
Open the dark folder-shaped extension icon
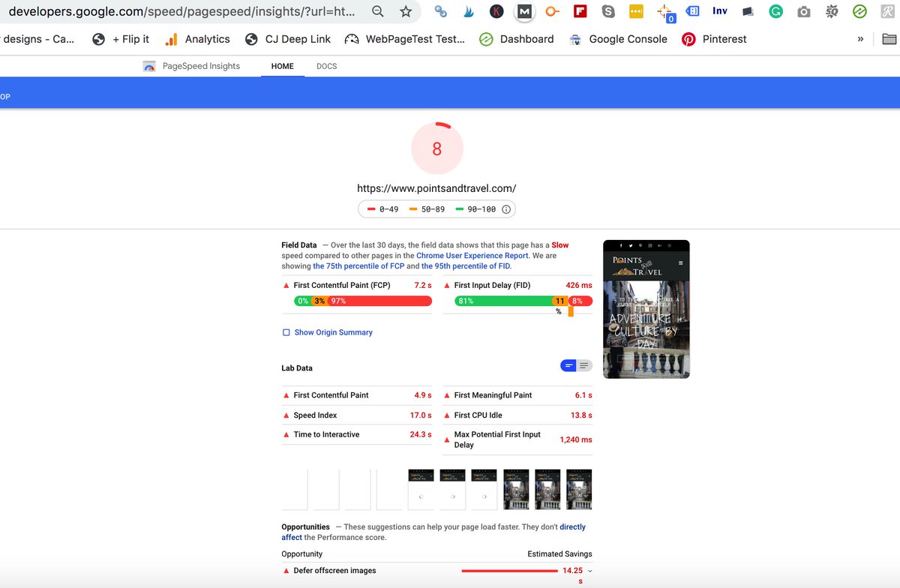748,11
